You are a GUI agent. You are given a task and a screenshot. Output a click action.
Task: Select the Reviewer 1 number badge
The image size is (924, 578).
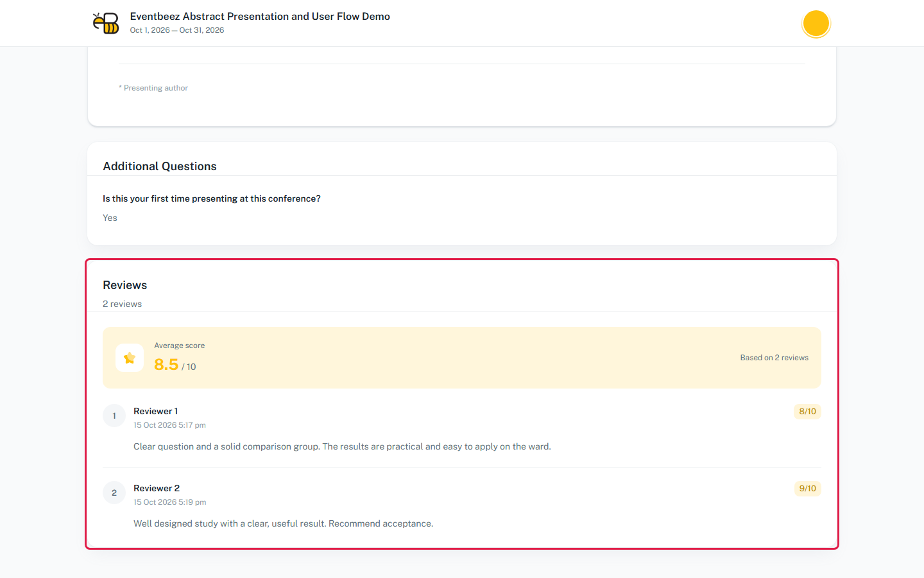tap(114, 416)
